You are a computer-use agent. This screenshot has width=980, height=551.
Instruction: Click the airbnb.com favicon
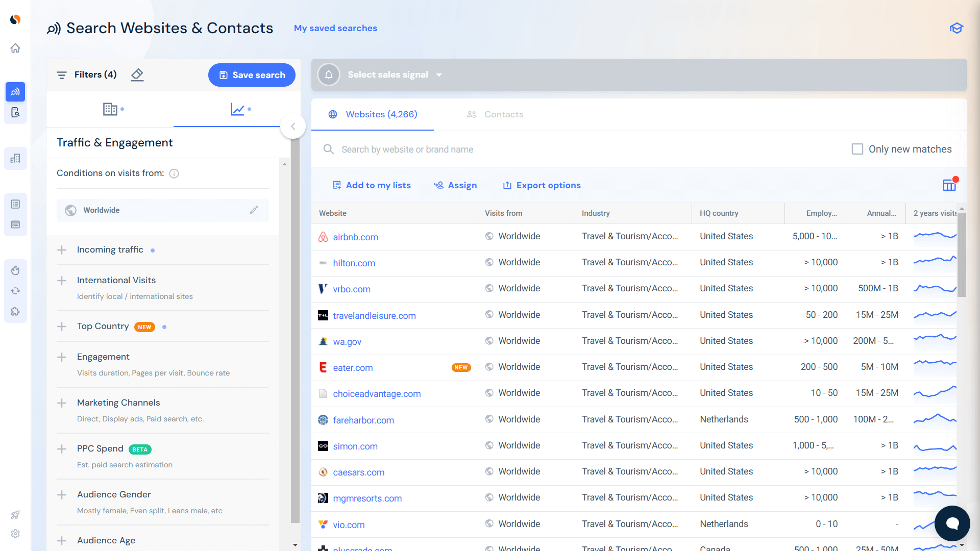[x=323, y=237]
